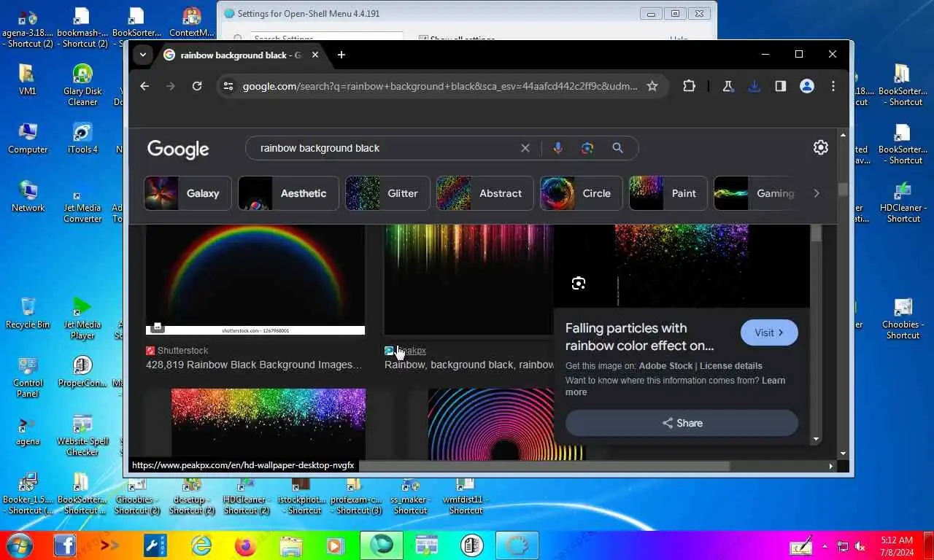Open Chrome Labs flask icon
The image size is (934, 560).
[727, 86]
